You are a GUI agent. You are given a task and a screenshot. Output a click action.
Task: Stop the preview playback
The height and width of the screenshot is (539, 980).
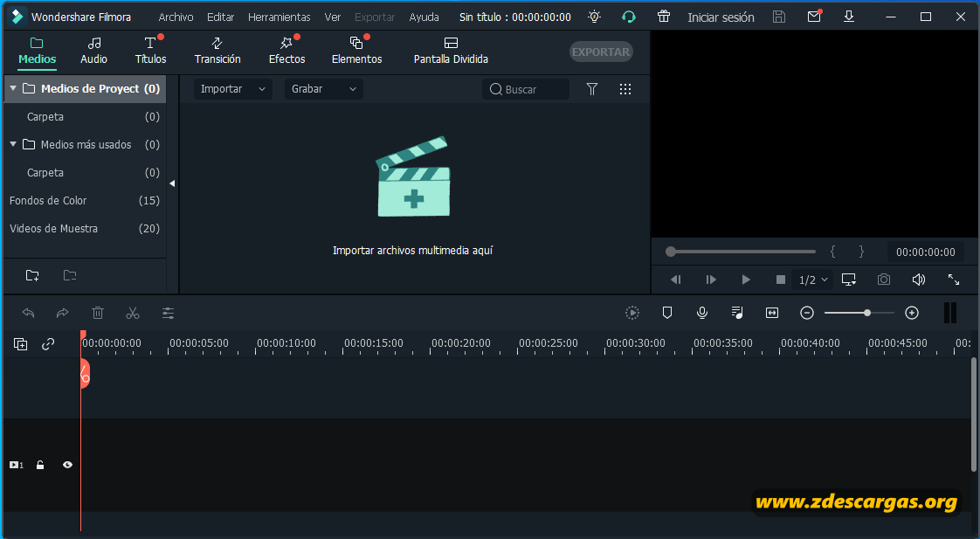coord(781,280)
